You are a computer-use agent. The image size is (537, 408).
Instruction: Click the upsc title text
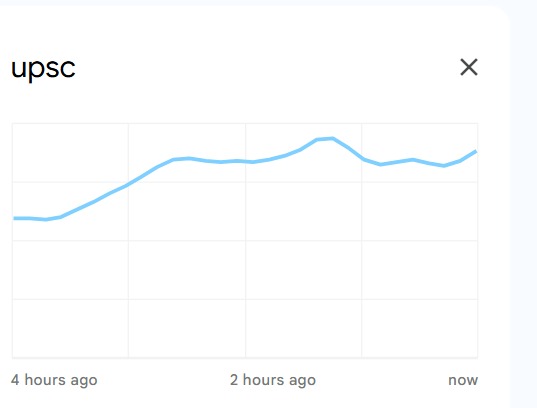tap(43, 69)
